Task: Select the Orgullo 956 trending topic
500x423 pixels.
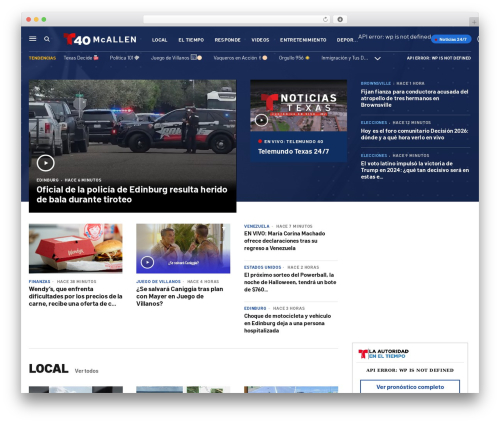Action: tap(294, 58)
